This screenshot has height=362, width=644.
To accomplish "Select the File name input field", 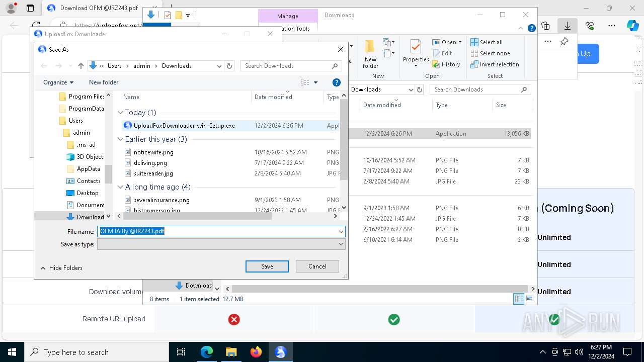I will [x=217, y=231].
